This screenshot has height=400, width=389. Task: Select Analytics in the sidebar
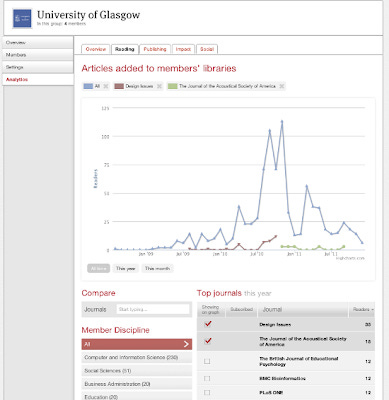38,80
